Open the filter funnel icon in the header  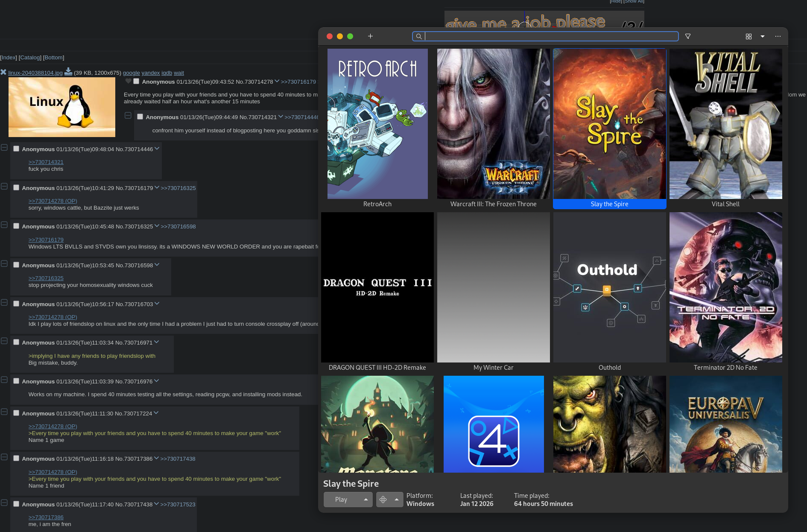point(688,36)
